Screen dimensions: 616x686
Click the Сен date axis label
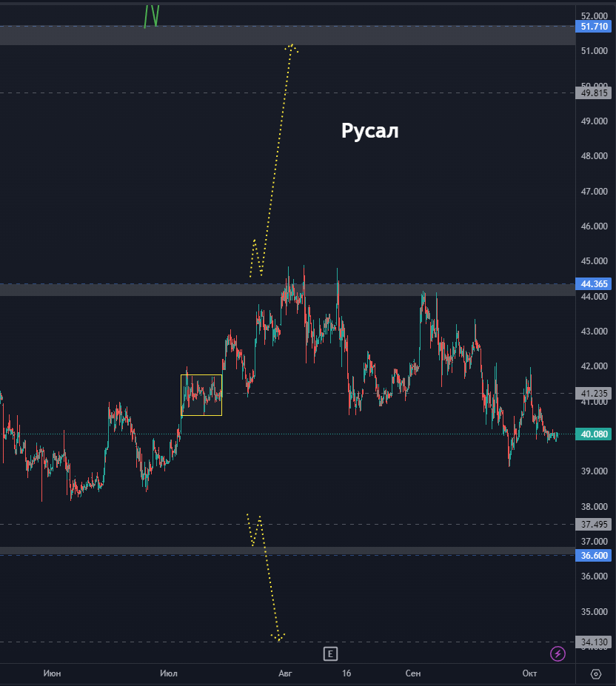(x=413, y=673)
